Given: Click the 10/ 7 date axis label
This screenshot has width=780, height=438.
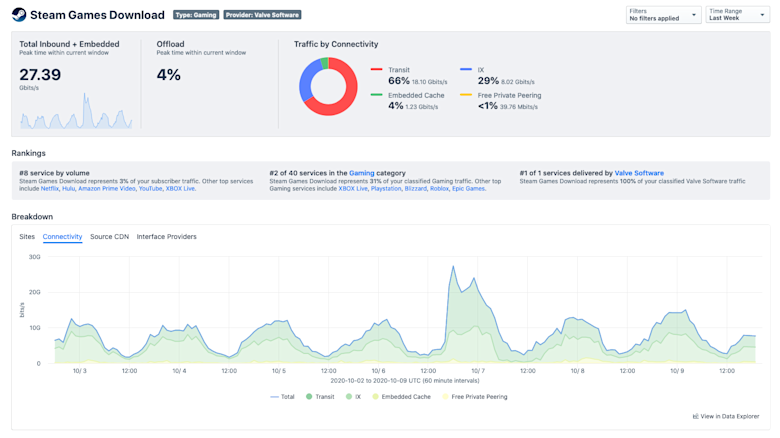Looking at the screenshot, I should [478, 371].
